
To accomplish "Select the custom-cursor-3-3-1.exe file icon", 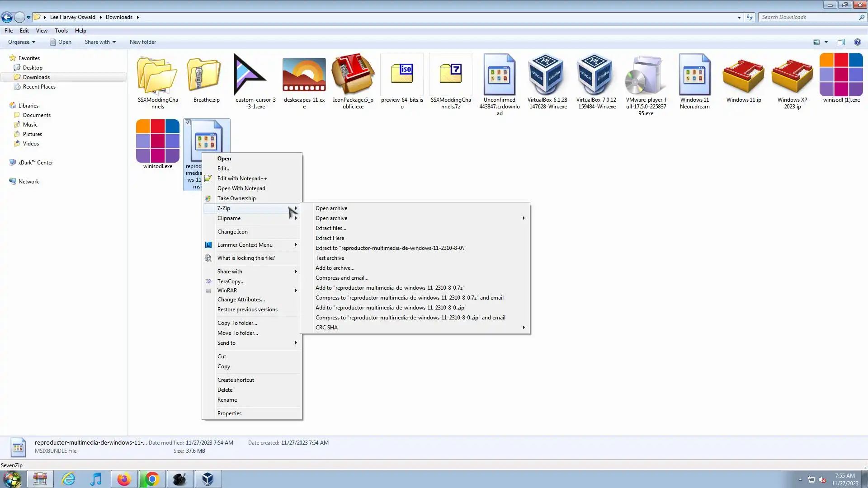I will [250, 75].
